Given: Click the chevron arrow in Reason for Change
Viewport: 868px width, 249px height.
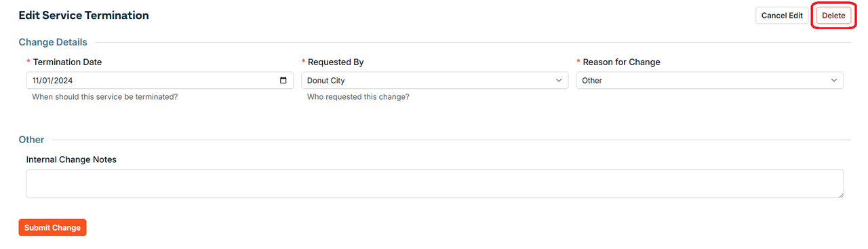Looking at the screenshot, I should [x=834, y=80].
